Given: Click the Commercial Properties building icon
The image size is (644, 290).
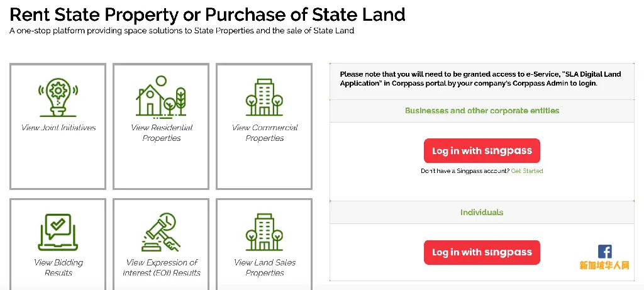Looking at the screenshot, I should tap(265, 98).
